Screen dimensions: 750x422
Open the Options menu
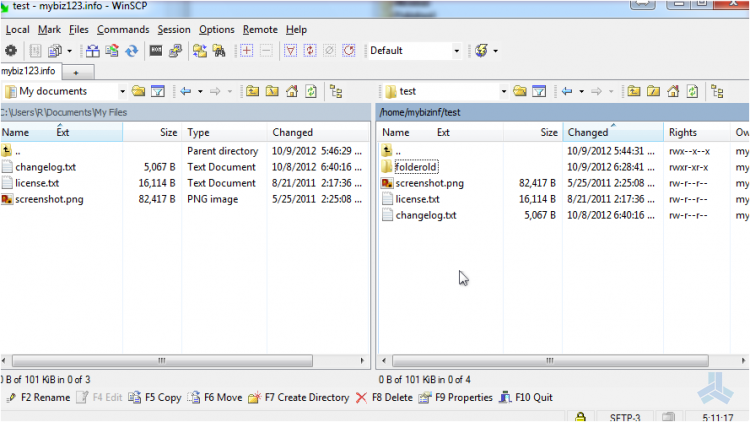(x=217, y=30)
